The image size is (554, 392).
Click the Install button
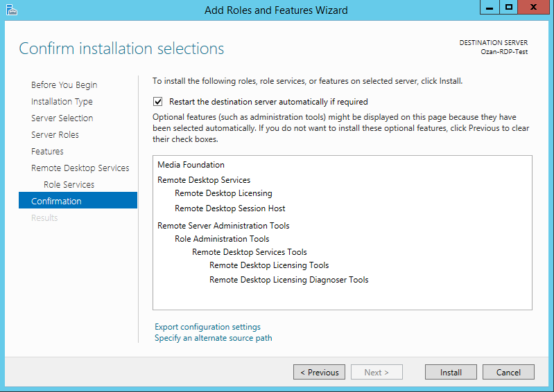[x=451, y=373]
